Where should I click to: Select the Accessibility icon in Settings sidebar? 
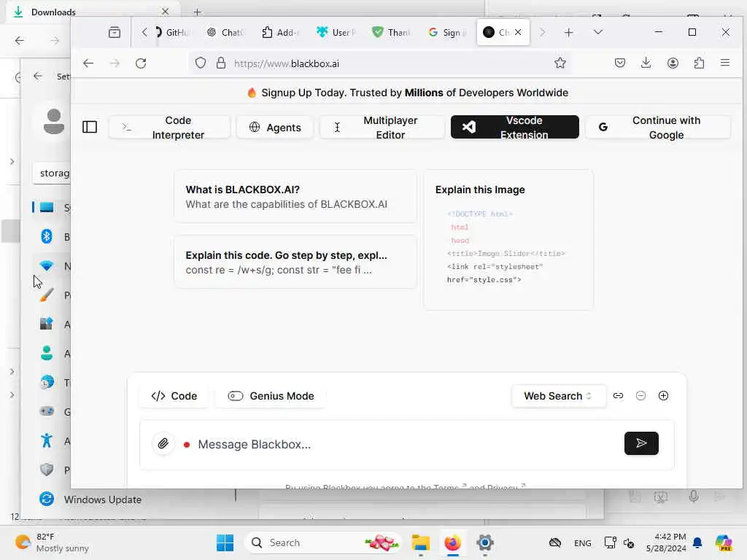point(47,440)
